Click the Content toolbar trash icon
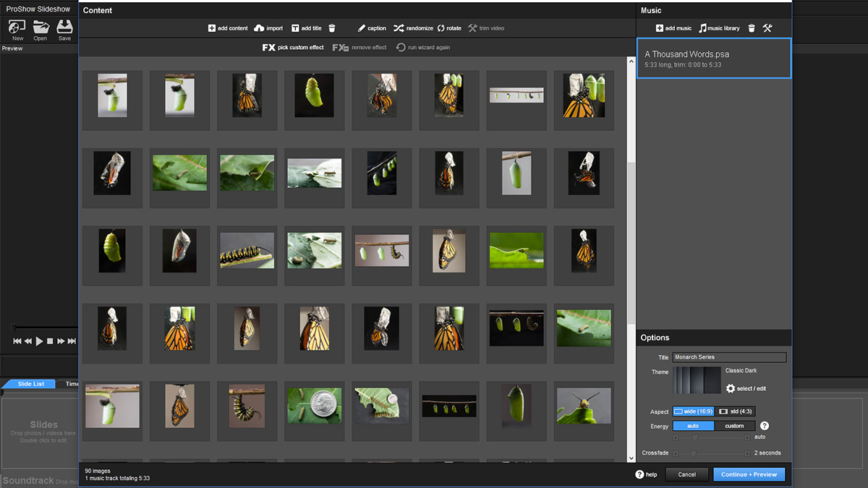This screenshot has height=488, width=868. [x=332, y=28]
